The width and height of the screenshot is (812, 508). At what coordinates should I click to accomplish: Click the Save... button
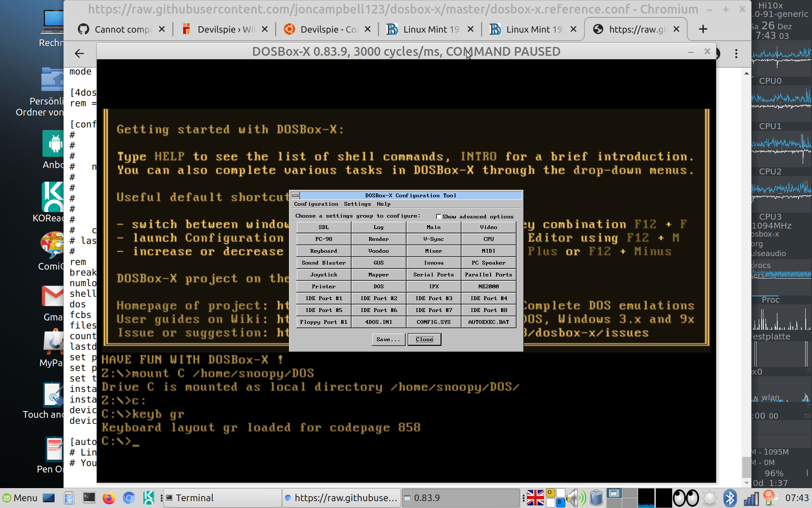pos(388,340)
